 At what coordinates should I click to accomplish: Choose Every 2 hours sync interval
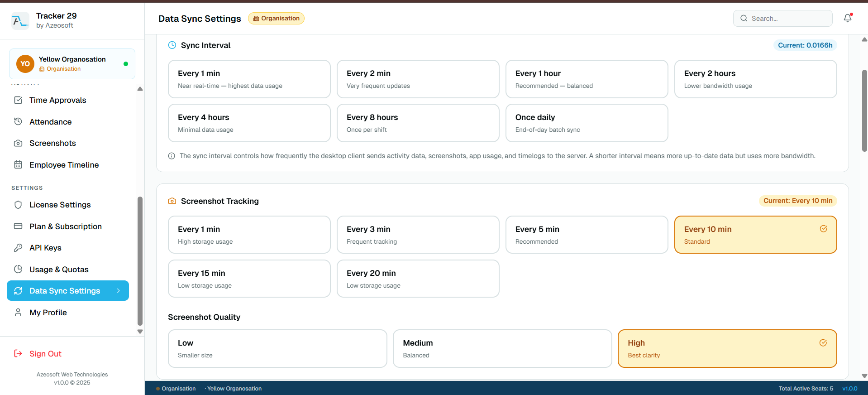[x=756, y=79]
